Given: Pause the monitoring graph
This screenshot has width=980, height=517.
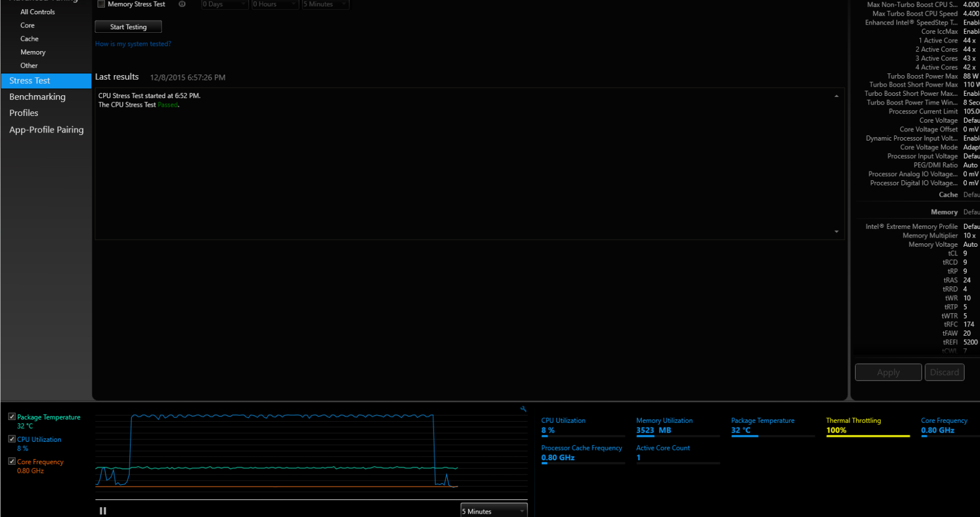Looking at the screenshot, I should (x=103, y=511).
